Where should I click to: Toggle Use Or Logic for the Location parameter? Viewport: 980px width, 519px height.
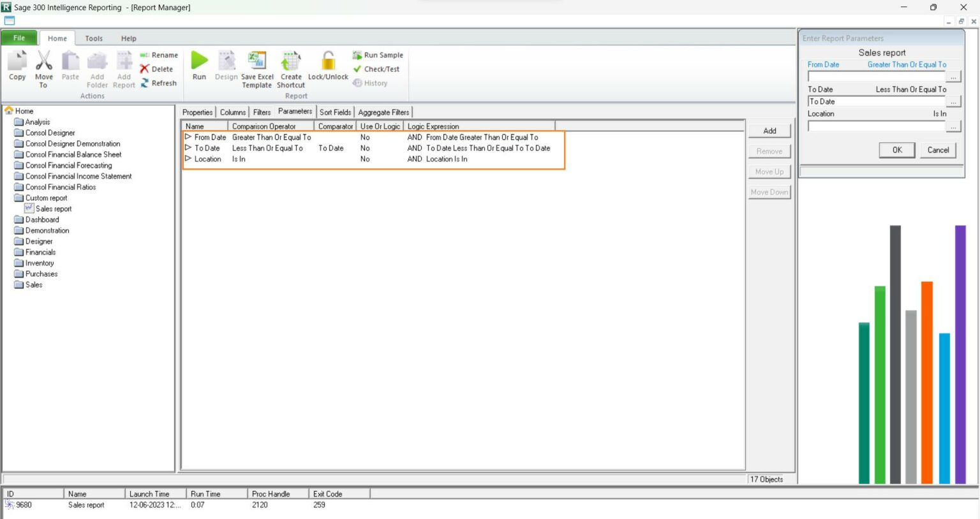(x=365, y=159)
